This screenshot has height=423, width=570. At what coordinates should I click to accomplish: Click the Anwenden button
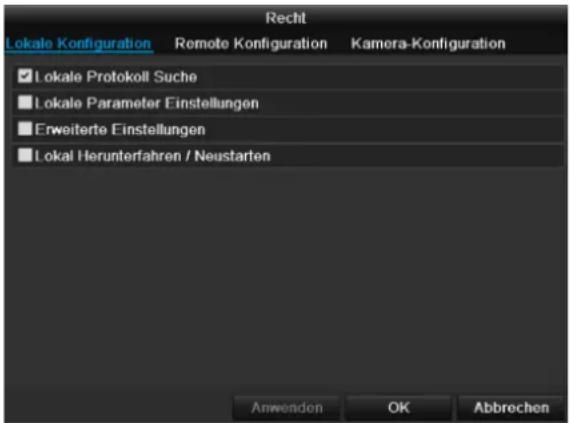click(x=286, y=408)
